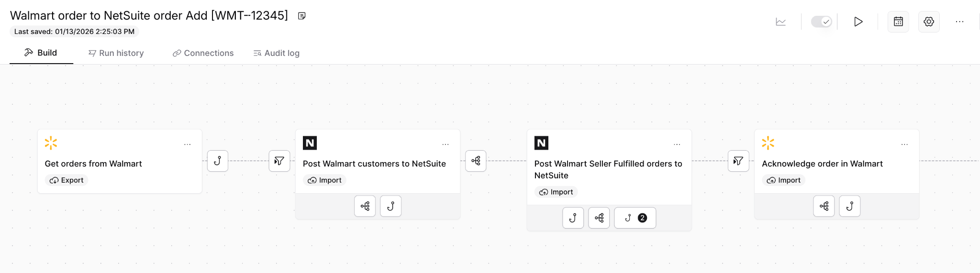Select Acknowledge order in Walmart step
The image size is (980, 273).
click(837, 161)
